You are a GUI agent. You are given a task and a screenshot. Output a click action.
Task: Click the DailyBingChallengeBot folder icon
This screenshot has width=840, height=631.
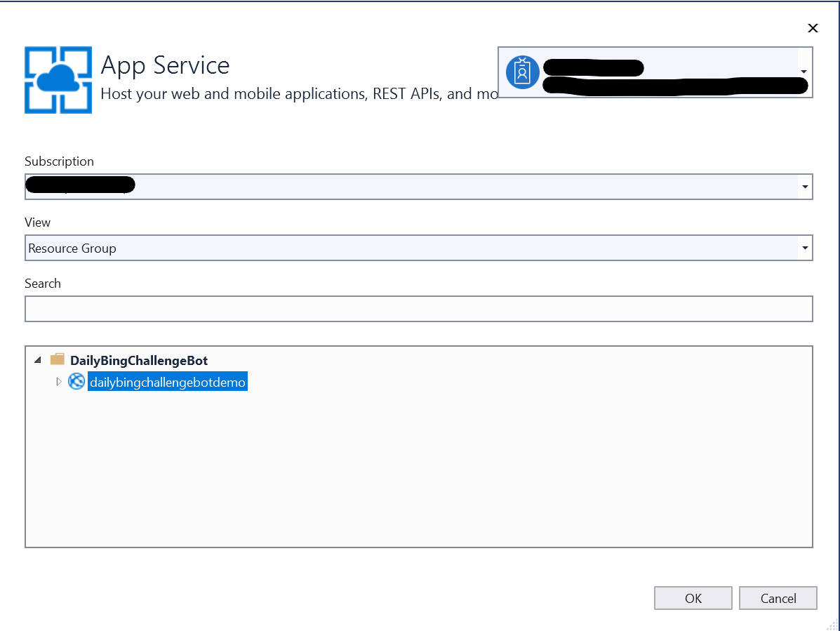pos(58,360)
